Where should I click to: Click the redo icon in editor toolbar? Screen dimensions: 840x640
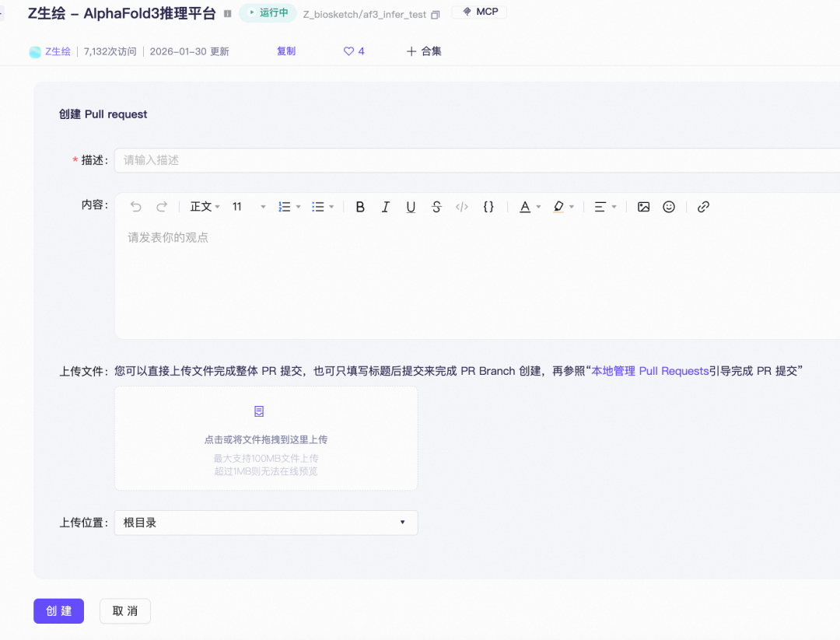pos(162,207)
